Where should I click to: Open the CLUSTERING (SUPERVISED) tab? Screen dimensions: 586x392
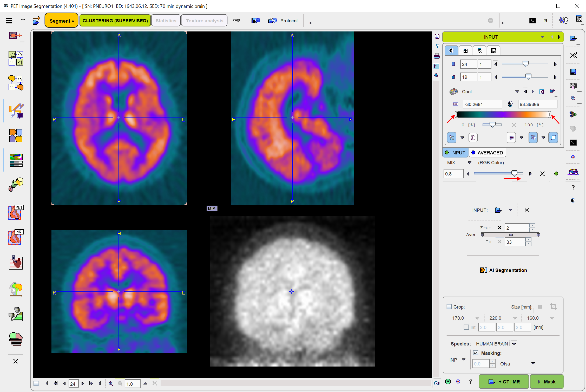point(115,21)
